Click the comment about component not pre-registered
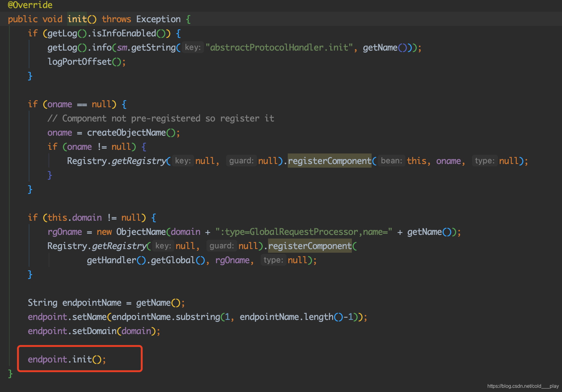Screen dimensions: 562x392 click(161, 118)
